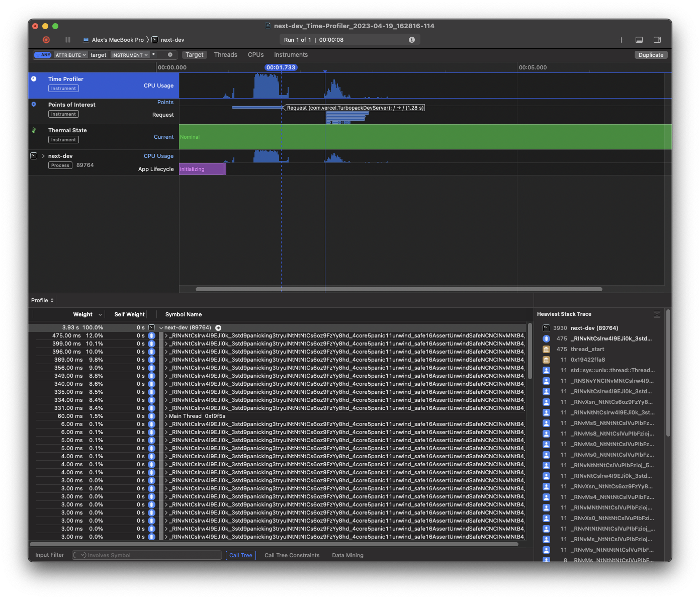Select the Call Tree button

[x=241, y=555]
